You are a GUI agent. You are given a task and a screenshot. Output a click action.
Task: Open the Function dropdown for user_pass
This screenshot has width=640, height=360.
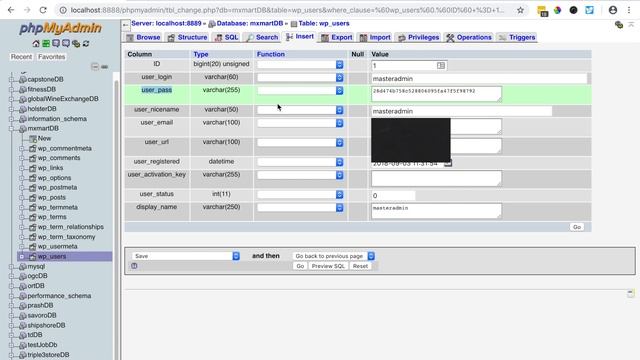(300, 91)
